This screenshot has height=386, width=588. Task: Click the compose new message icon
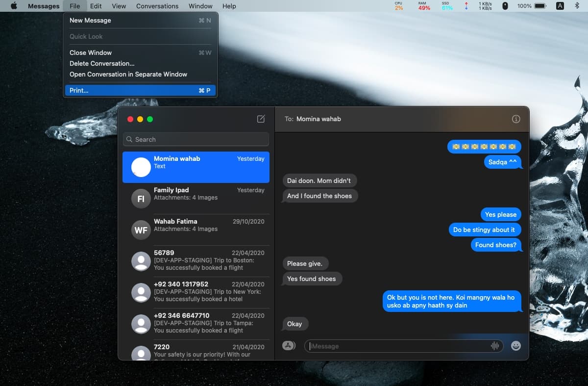pos(261,119)
